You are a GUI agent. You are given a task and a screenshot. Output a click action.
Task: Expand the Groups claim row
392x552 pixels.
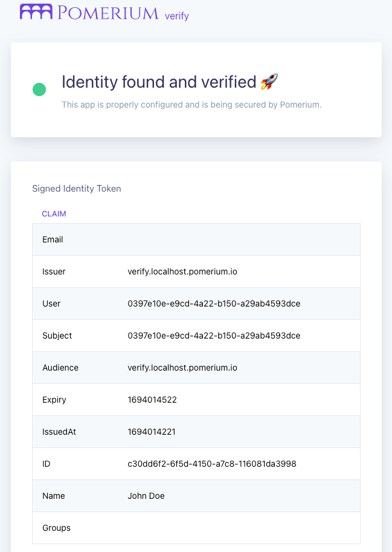click(56, 528)
